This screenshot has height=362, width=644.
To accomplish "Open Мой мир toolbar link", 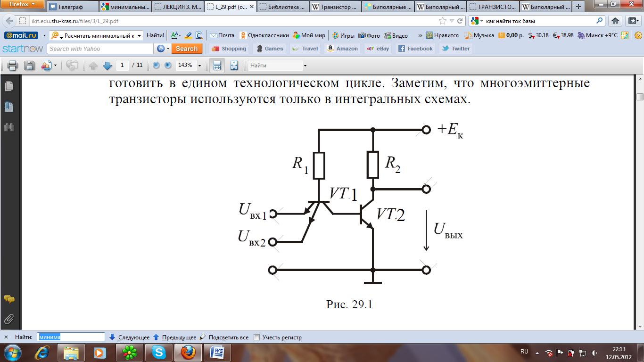I will tap(309, 35).
